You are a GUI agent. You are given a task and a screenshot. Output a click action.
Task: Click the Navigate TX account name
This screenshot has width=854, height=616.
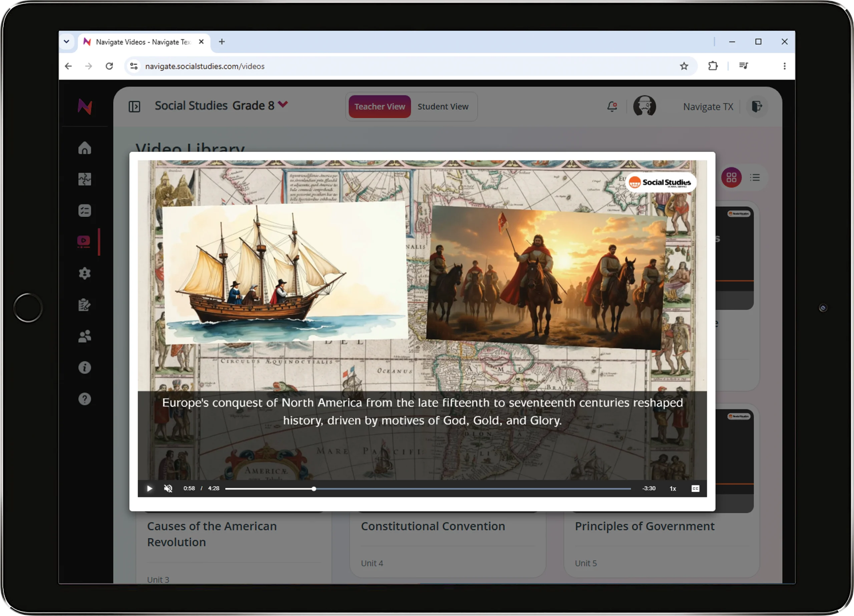[x=708, y=107]
